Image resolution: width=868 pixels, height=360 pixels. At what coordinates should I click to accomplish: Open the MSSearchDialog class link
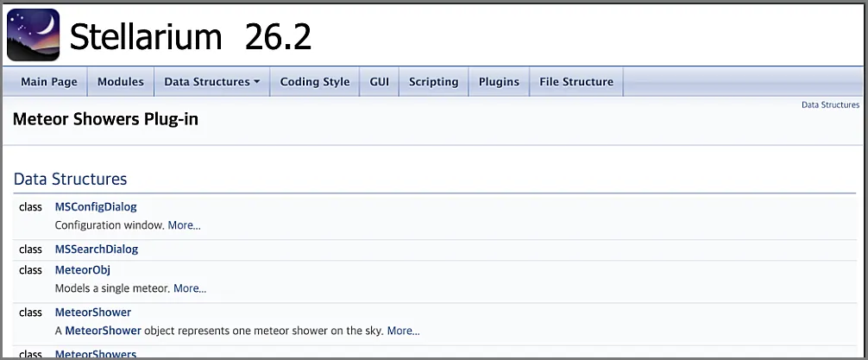click(x=97, y=249)
